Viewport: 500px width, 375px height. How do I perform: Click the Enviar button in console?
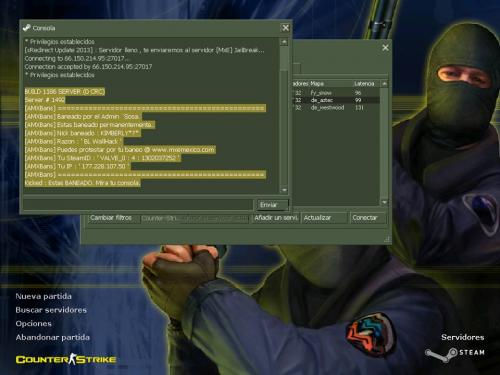coord(272,205)
